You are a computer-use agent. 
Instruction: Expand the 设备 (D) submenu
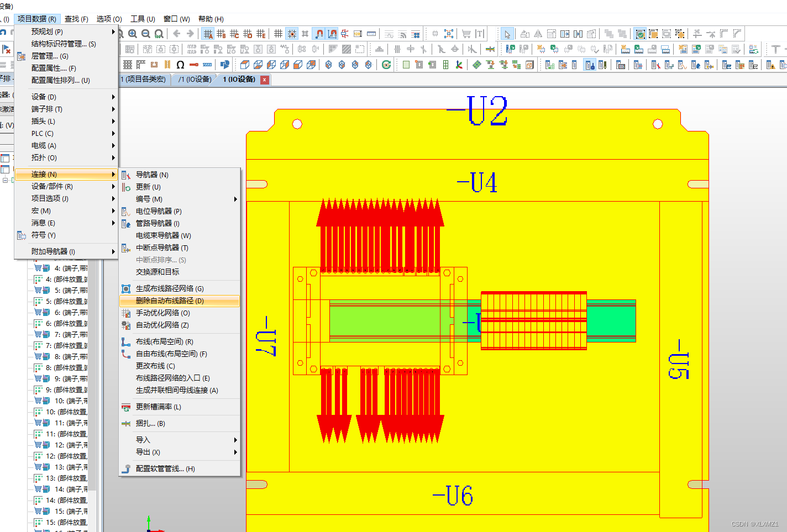66,97
